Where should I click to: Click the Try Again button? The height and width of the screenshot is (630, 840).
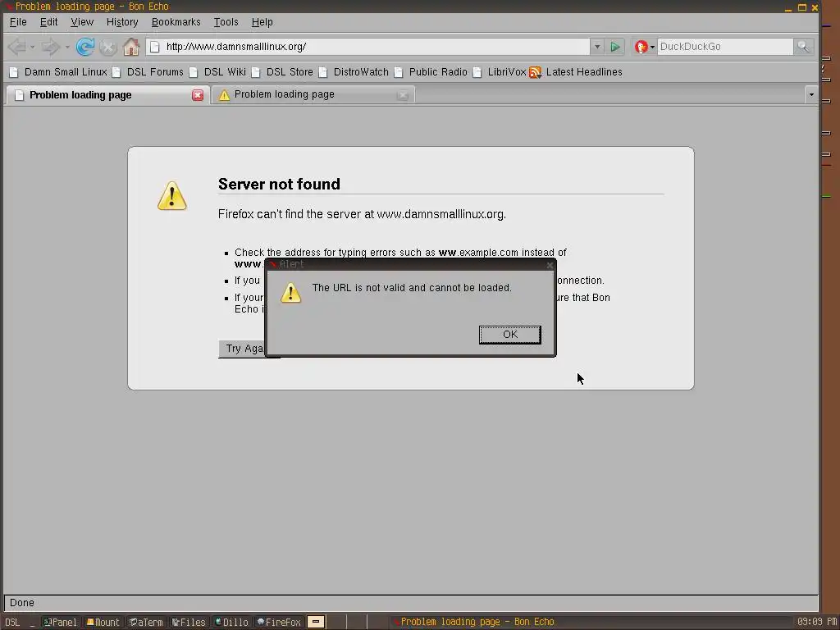tap(242, 349)
